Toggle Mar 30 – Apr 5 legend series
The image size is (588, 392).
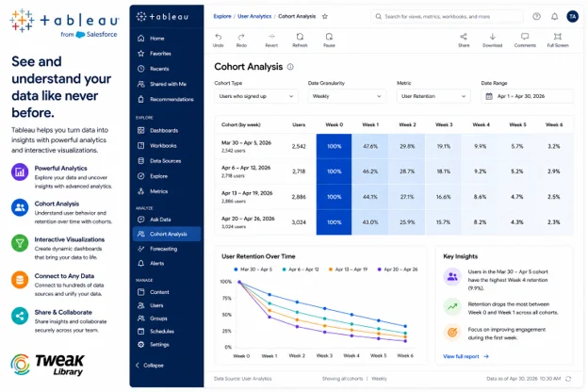pos(253,269)
